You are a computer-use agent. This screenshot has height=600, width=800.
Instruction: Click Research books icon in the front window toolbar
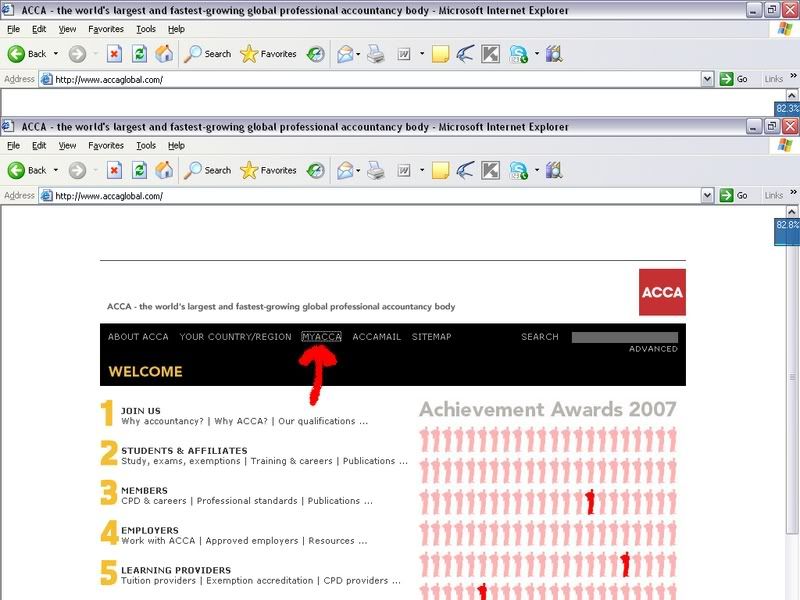tap(554, 170)
